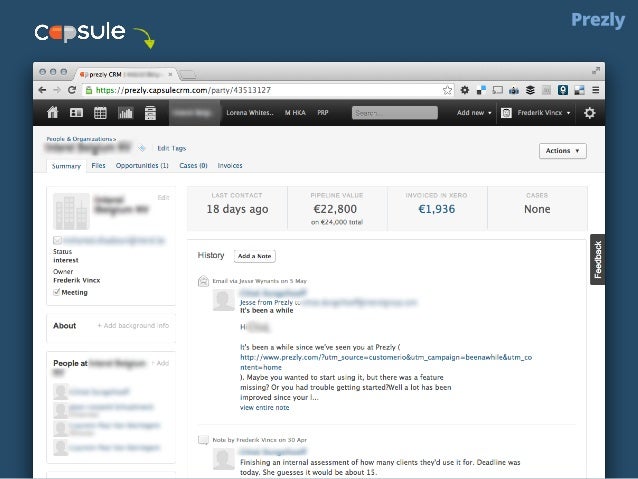The height and width of the screenshot is (479, 638).
Task: Click the Cases None value
Action: pos(537,209)
